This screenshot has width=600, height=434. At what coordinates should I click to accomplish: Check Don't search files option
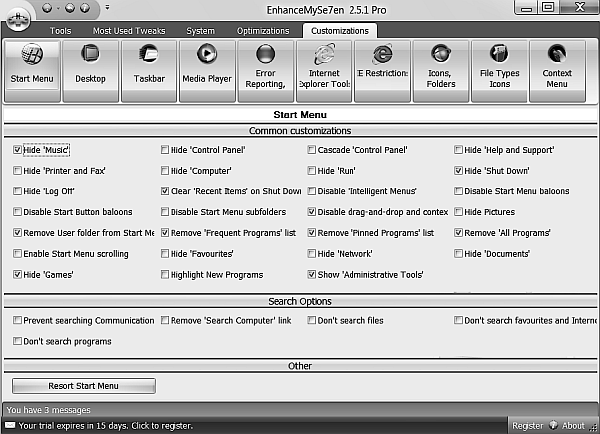(311, 320)
